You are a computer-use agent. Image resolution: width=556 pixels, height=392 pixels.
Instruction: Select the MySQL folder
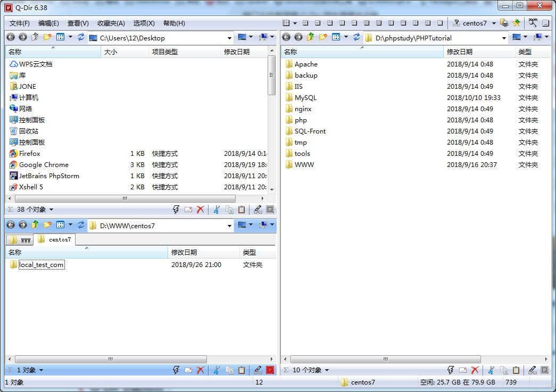click(305, 98)
